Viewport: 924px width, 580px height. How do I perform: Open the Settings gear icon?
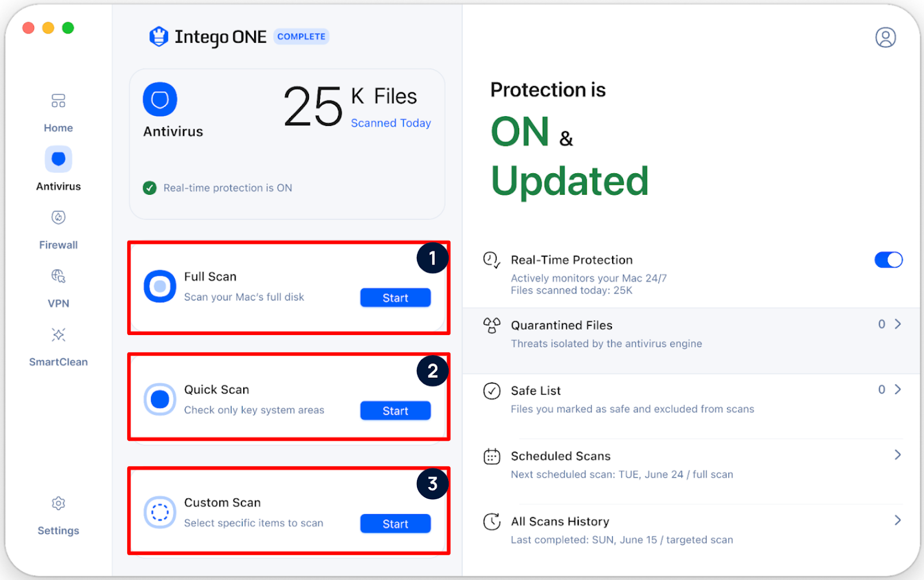(x=58, y=503)
